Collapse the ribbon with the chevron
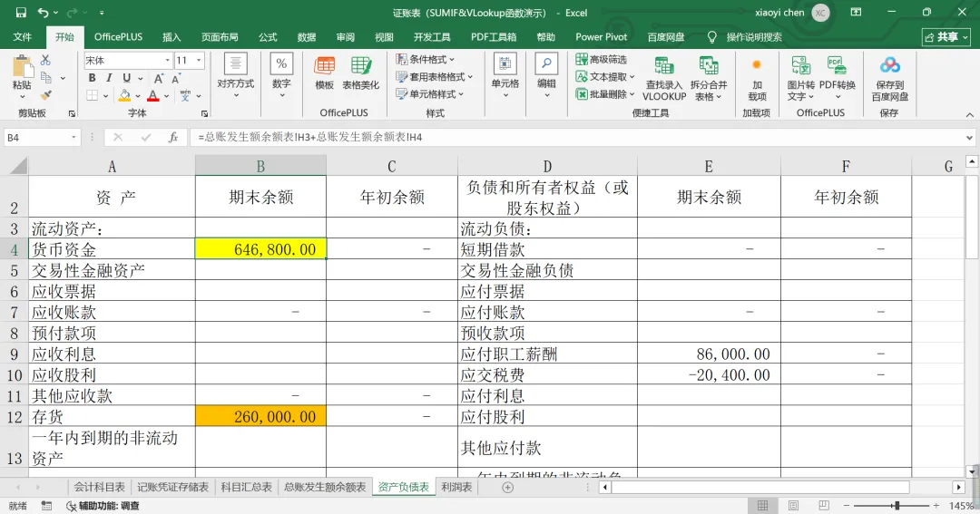This screenshot has width=980, height=514. coord(969,114)
